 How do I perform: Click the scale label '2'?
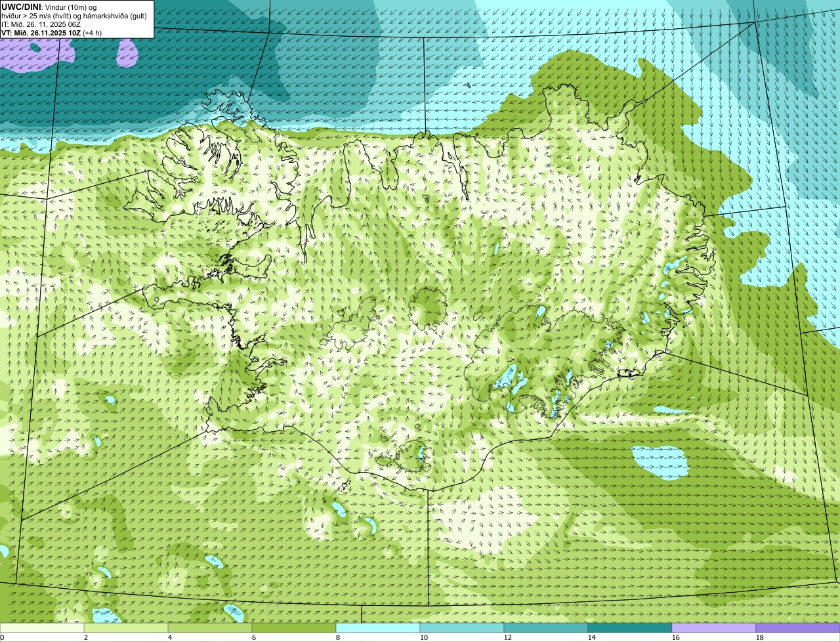pos(86,637)
